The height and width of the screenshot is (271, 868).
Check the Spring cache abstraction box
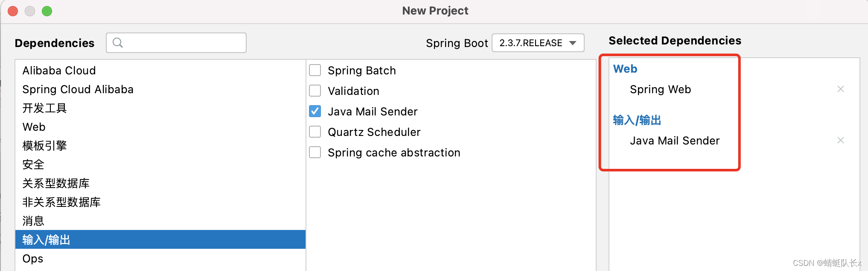coord(315,152)
